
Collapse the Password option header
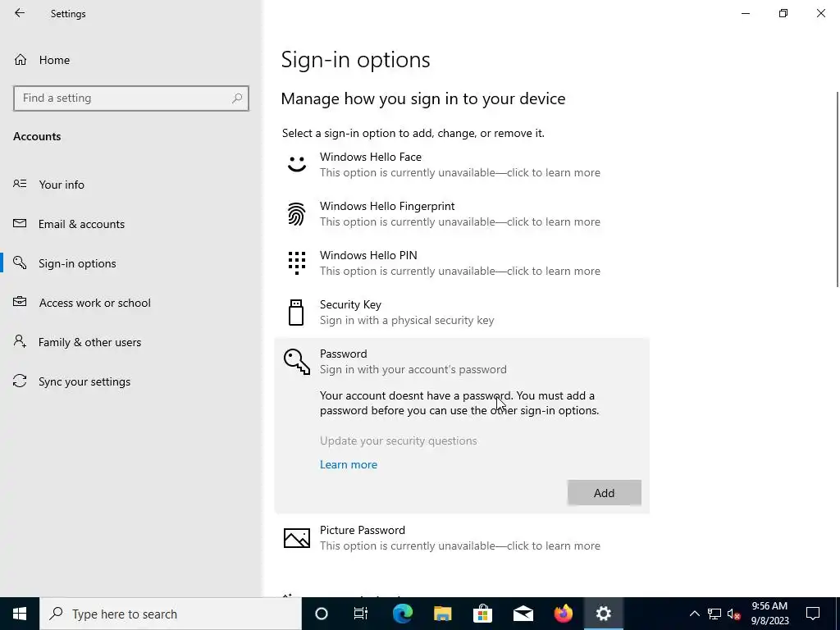[x=462, y=362]
